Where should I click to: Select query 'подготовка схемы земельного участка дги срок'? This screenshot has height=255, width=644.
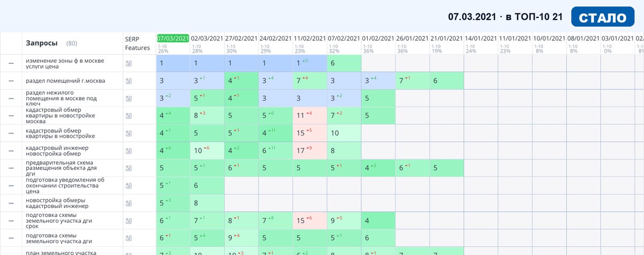click(x=58, y=220)
